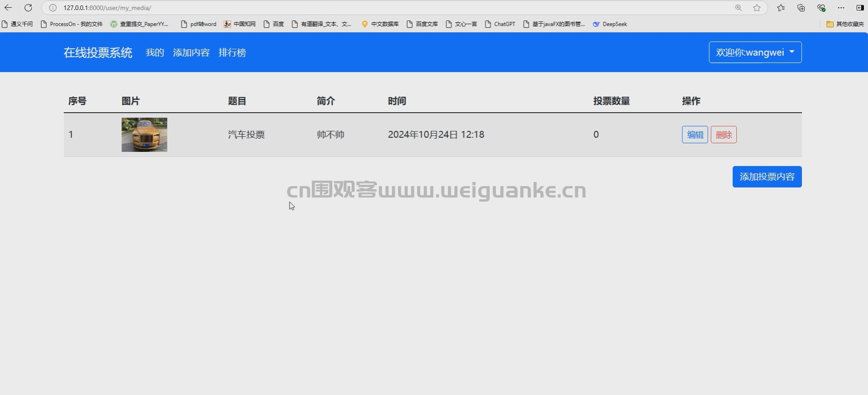Open the 排行榜 navigation item
The height and width of the screenshot is (395, 868).
click(232, 52)
